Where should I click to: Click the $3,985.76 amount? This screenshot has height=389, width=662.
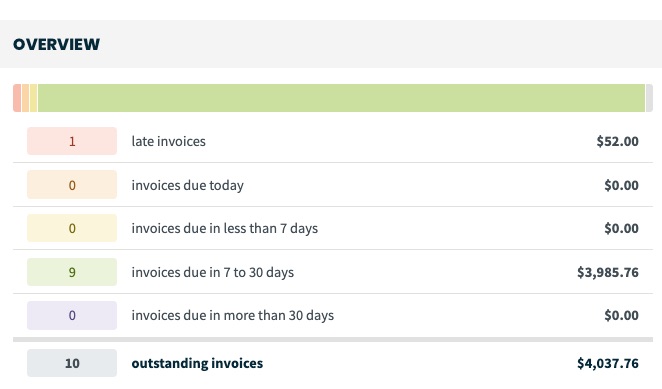click(x=608, y=272)
